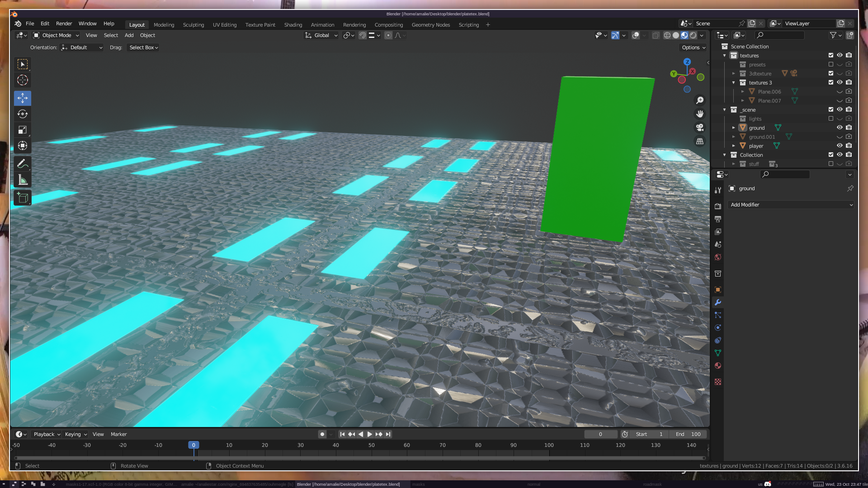Click the viewport Options button
The height and width of the screenshot is (488, 868).
pyautogui.click(x=693, y=47)
